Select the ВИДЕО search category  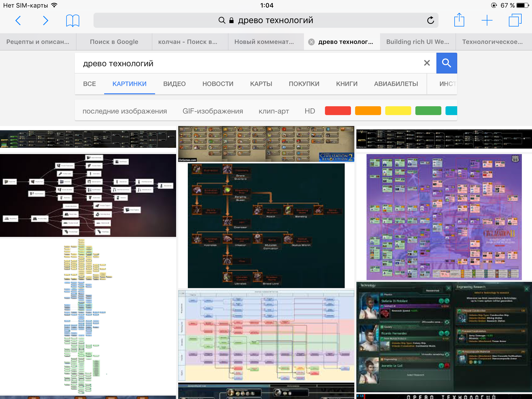[174, 84]
